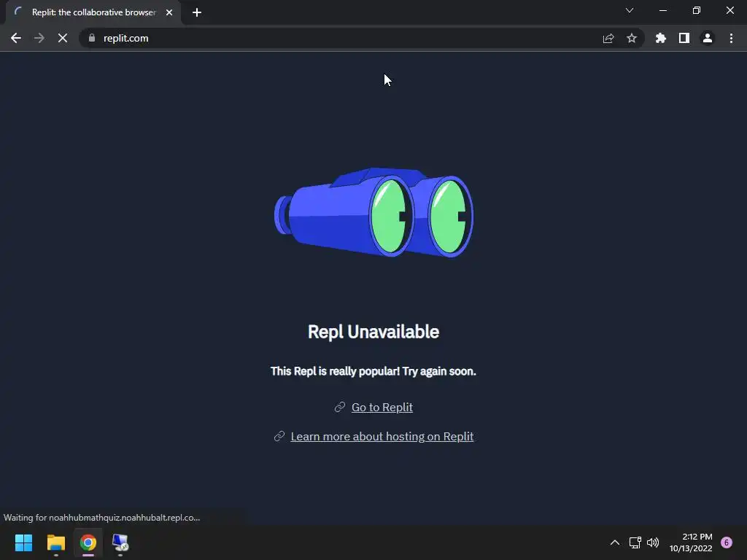The width and height of the screenshot is (747, 560).
Task: Share this page icon in address bar
Action: click(x=608, y=38)
